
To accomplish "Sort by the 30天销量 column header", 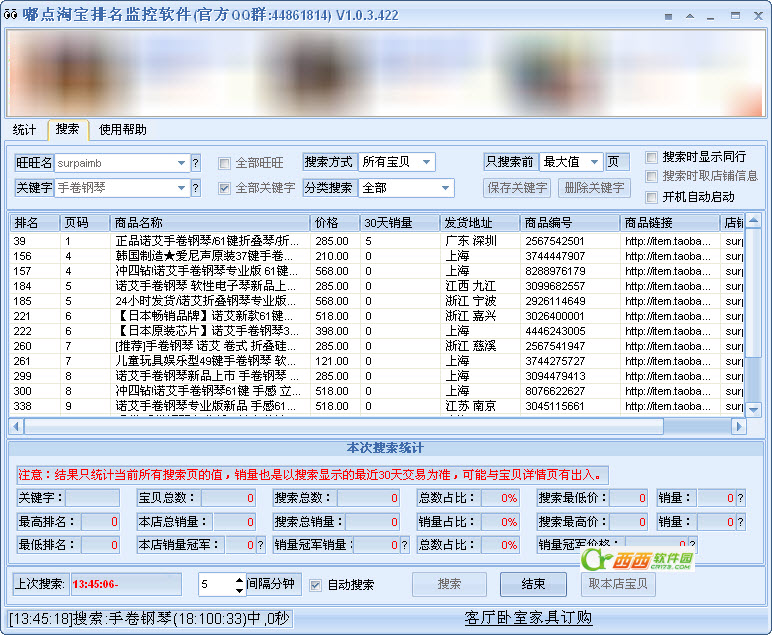I will (399, 223).
